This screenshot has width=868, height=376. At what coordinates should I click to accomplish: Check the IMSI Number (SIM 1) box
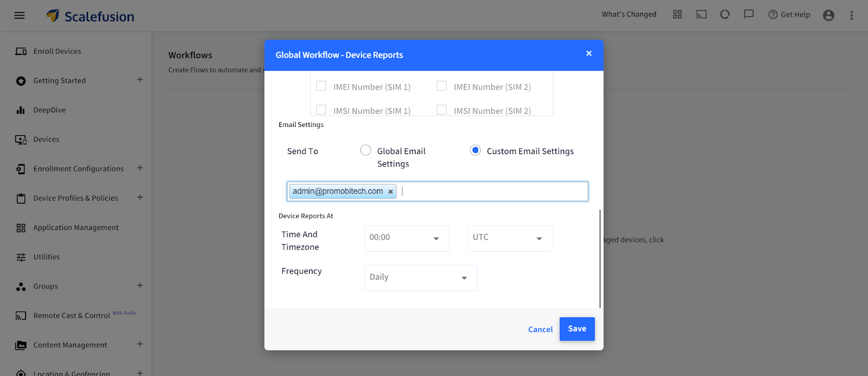click(321, 110)
